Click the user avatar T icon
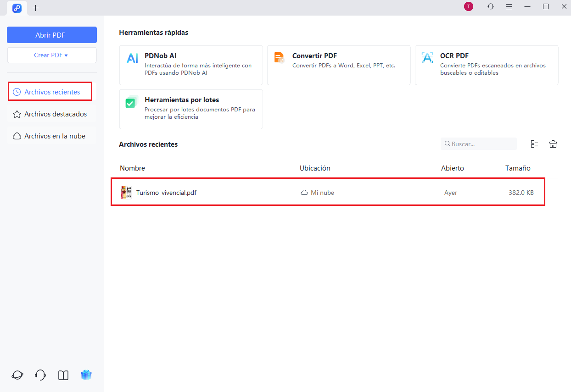 468,6
